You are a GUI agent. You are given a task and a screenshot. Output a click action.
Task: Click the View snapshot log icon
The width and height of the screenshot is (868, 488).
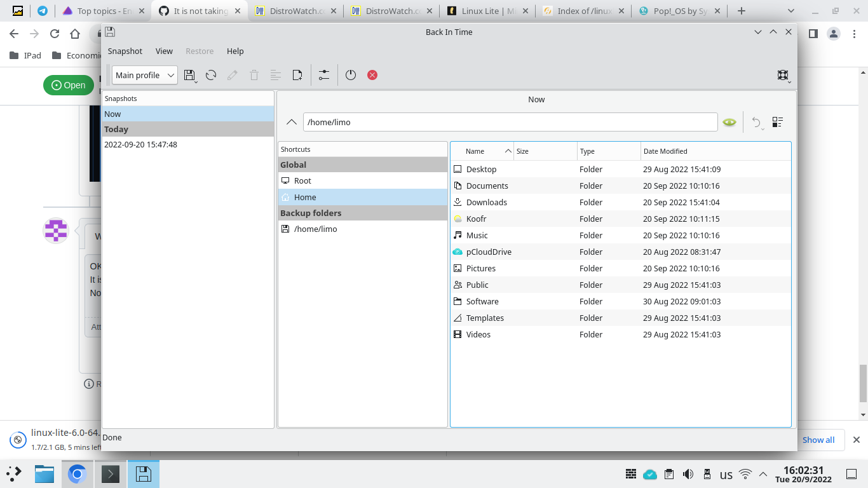coord(276,75)
